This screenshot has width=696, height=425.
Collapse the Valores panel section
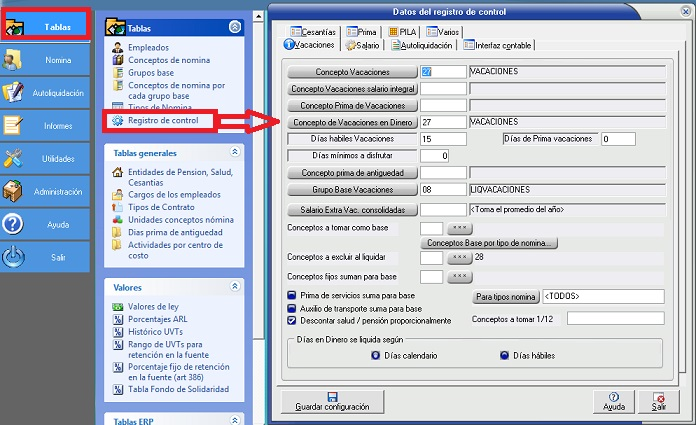235,287
